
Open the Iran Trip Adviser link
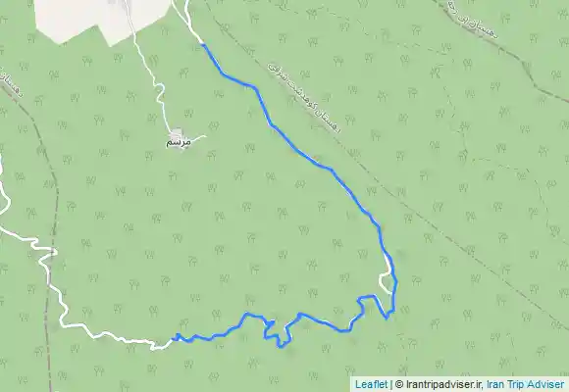coord(525,384)
